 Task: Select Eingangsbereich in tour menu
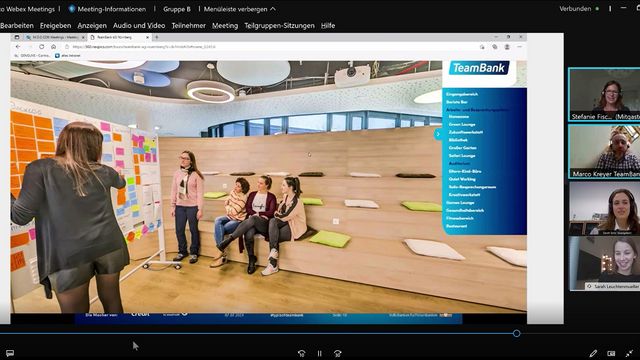pyautogui.click(x=462, y=94)
